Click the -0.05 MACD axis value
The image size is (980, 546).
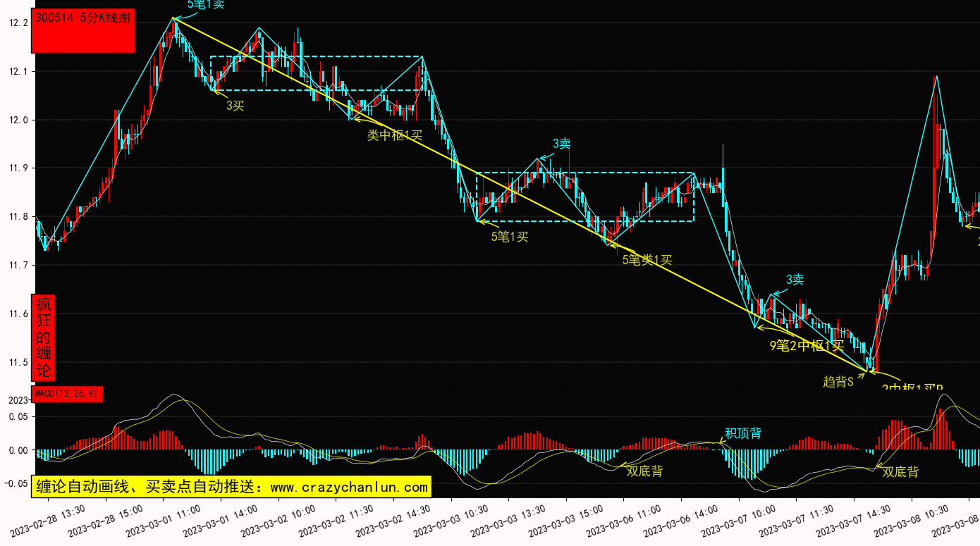pyautogui.click(x=16, y=484)
